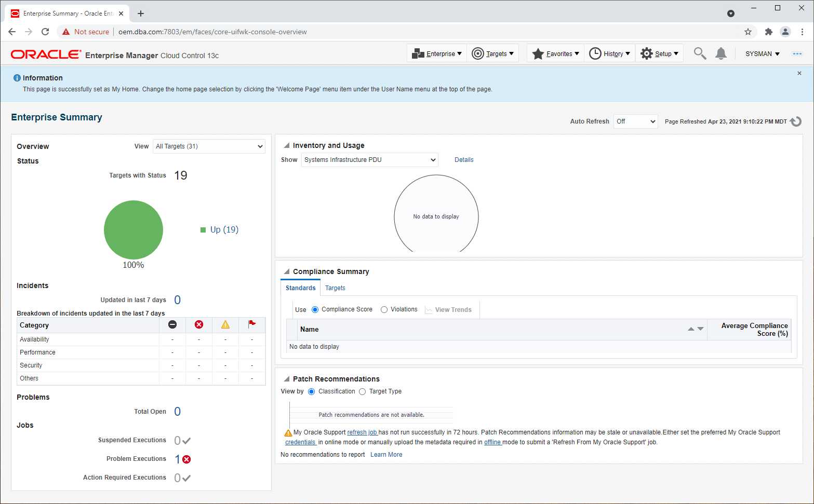Select the Violations radio button
This screenshot has width=814, height=504.
click(384, 310)
